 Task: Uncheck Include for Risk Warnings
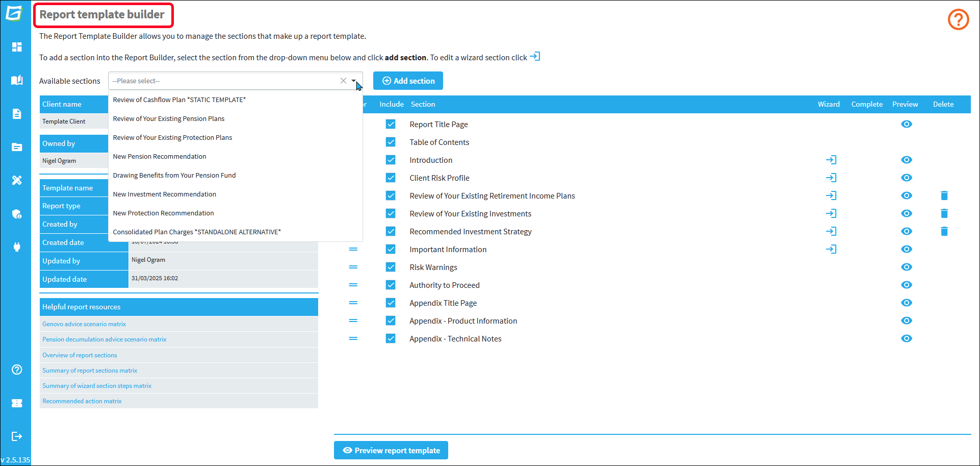tap(391, 267)
